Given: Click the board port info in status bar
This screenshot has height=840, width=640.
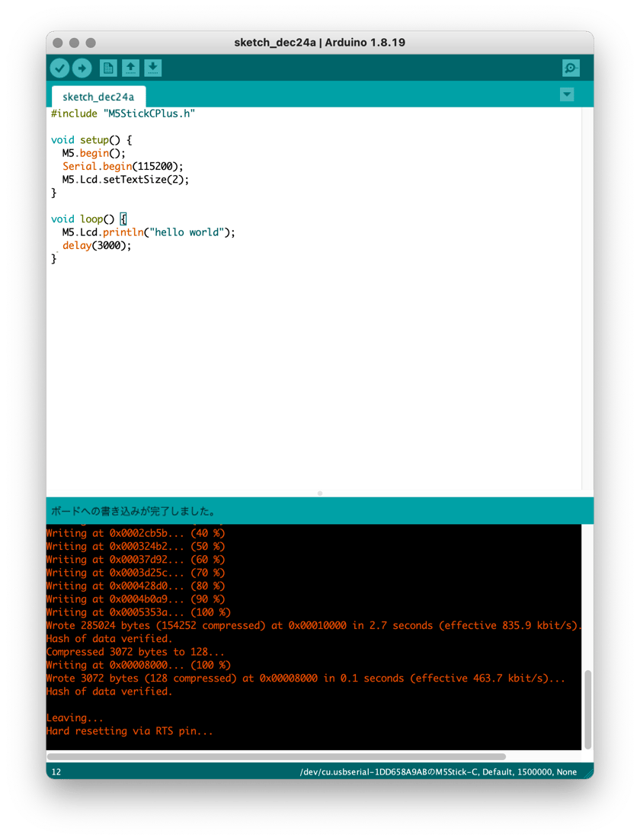Looking at the screenshot, I should [x=438, y=772].
